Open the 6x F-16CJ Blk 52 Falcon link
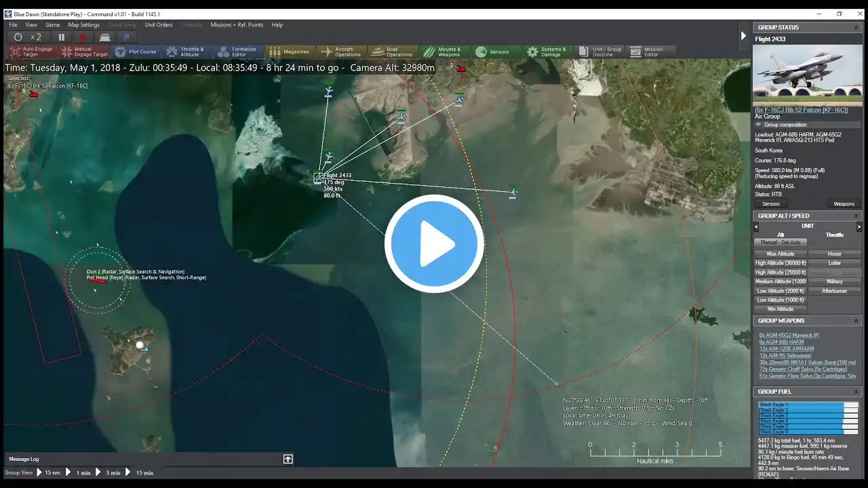This screenshot has width=868, height=488. [801, 110]
